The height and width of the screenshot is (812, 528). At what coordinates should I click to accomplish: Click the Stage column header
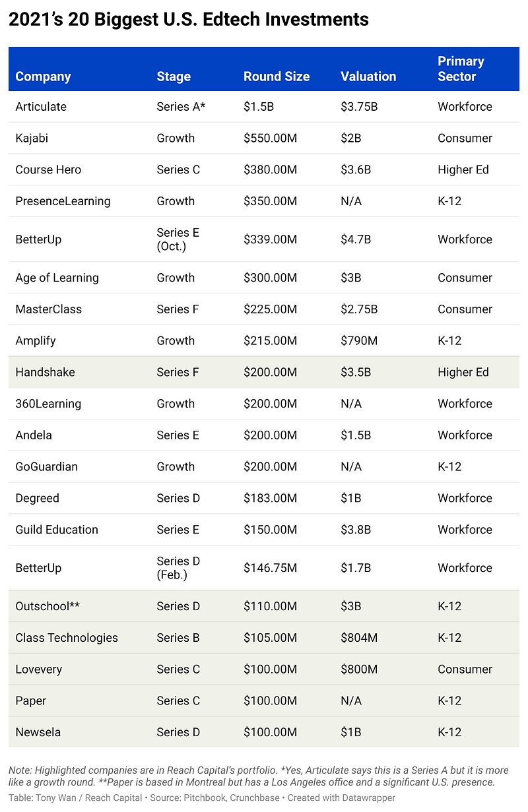tap(174, 77)
